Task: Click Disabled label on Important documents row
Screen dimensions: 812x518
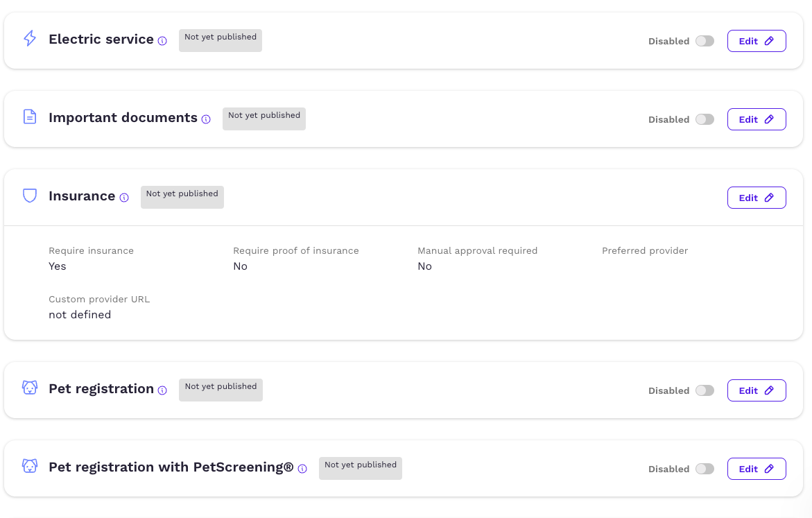Action: click(668, 120)
